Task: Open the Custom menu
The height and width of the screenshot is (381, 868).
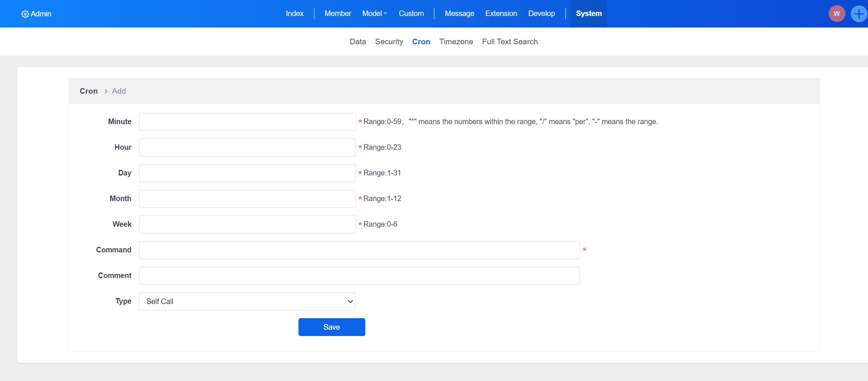Action: [x=411, y=13]
